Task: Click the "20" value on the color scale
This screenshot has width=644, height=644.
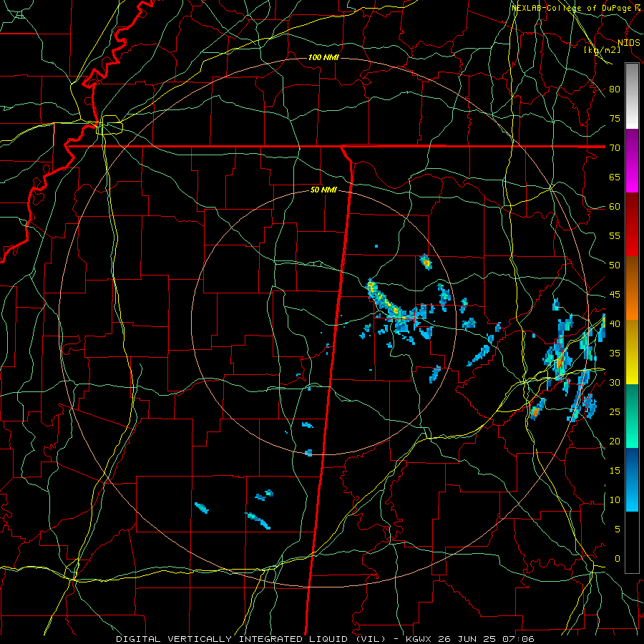Action: (x=615, y=441)
